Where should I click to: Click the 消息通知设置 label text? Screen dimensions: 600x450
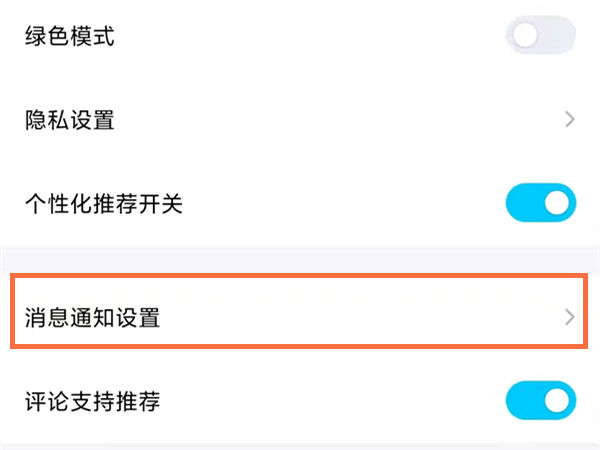(x=92, y=318)
